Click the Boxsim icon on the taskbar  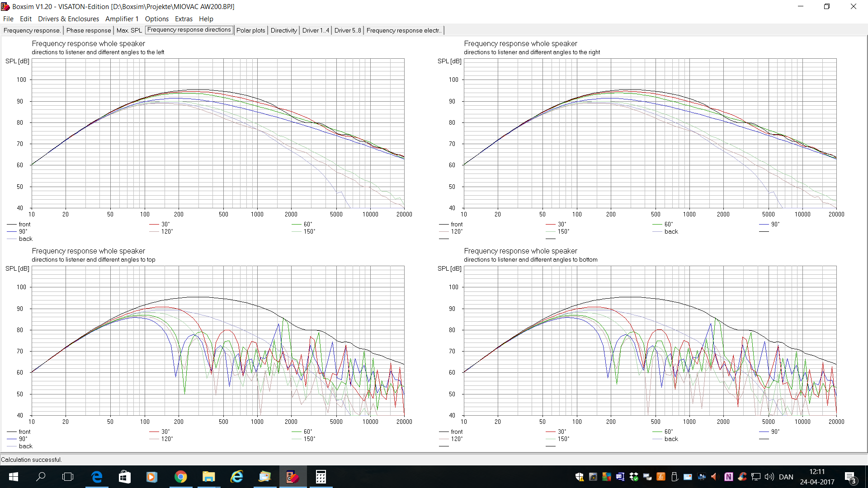click(x=293, y=477)
